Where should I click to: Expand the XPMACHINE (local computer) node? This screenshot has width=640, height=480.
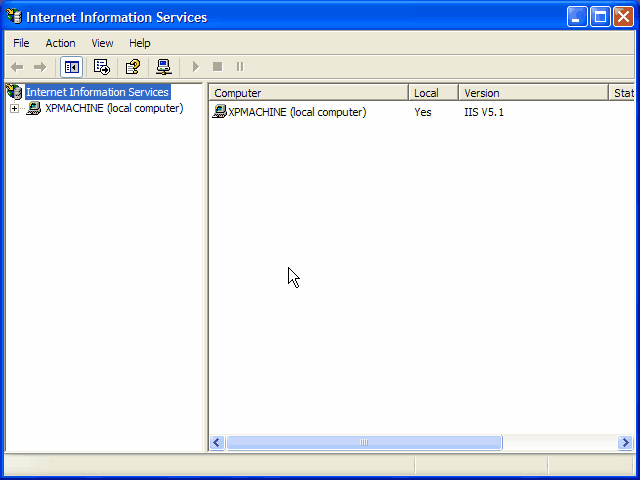coord(14,109)
